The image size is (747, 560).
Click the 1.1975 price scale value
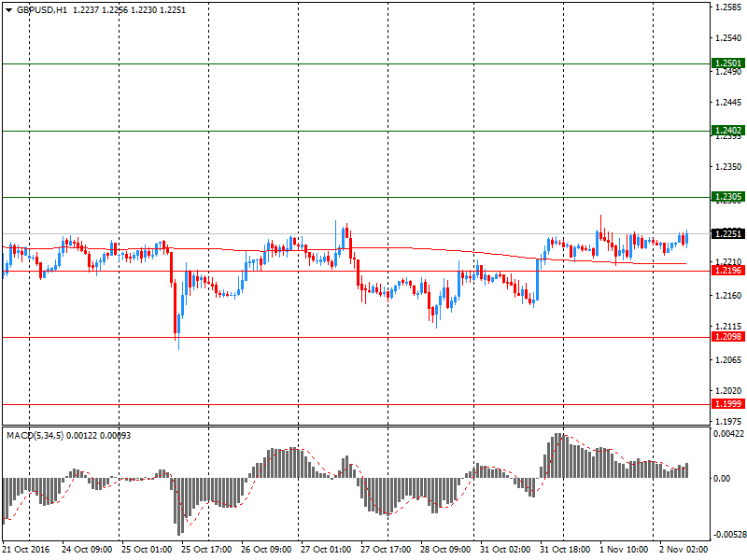pos(728,422)
